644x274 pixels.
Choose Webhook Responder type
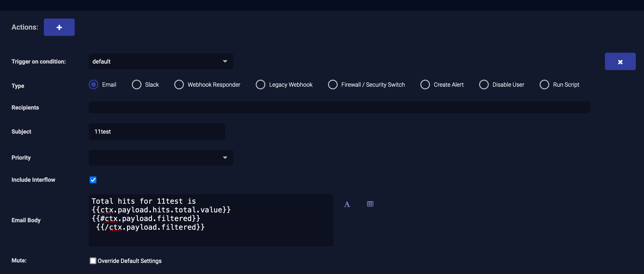click(179, 85)
